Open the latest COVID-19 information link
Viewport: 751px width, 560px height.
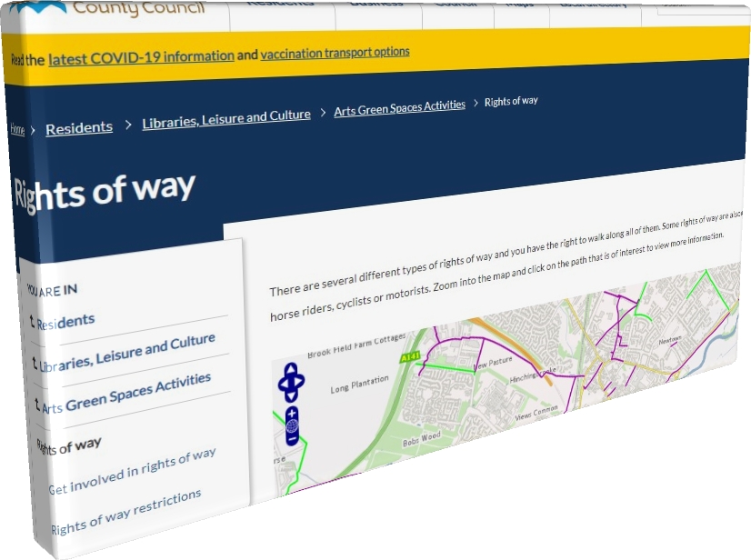(141, 57)
